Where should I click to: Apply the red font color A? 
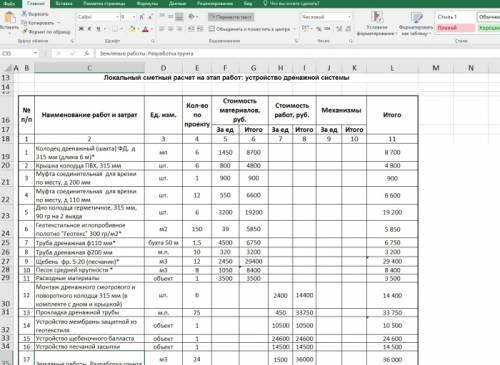[x=145, y=29]
